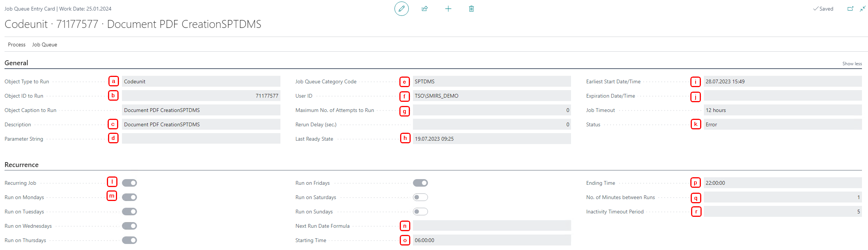Toggle the Recurring Job switch
Screen dimensions: 868x250
click(129, 183)
